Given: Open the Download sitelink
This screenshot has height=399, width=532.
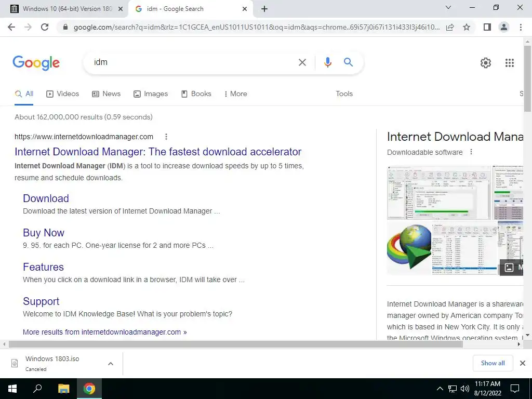Looking at the screenshot, I should (x=46, y=198).
